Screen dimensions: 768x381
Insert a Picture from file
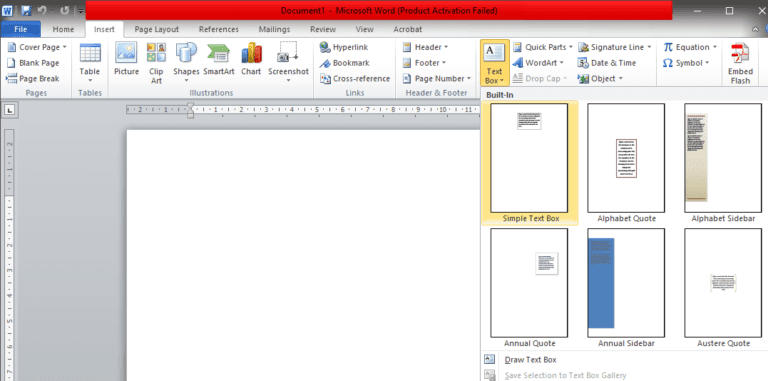tap(126, 59)
